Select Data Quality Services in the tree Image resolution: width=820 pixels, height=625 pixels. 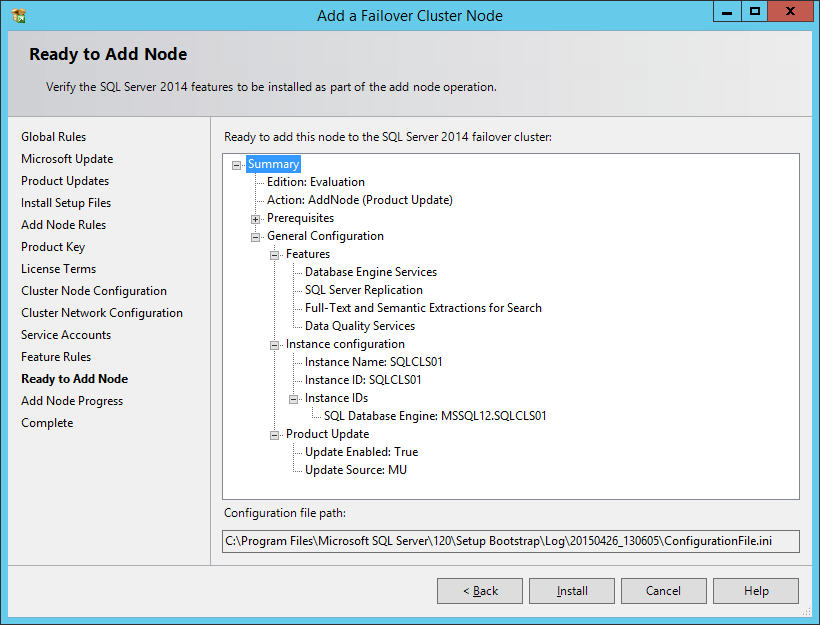[360, 326]
